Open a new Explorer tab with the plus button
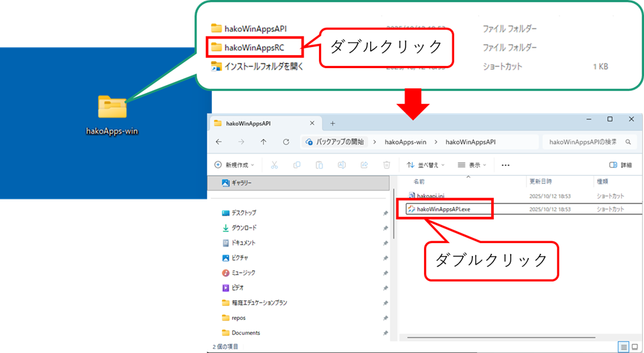644x353 pixels. (x=332, y=123)
